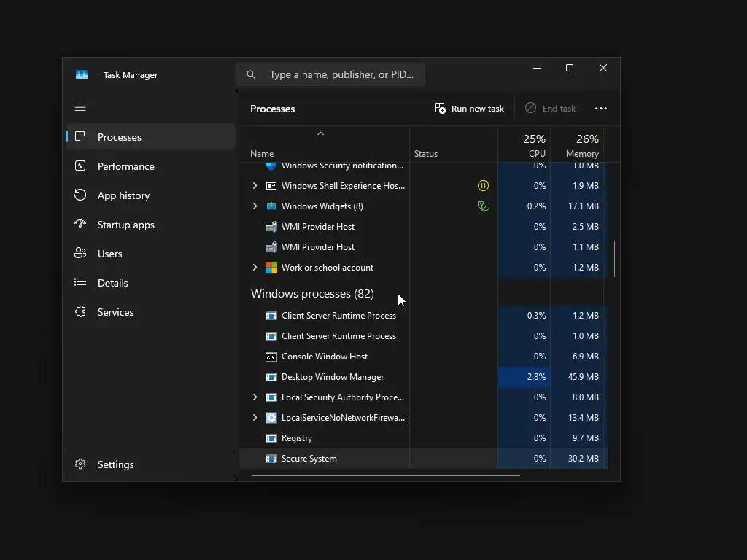
Task: Click the Registry process icon
Action: tap(271, 438)
